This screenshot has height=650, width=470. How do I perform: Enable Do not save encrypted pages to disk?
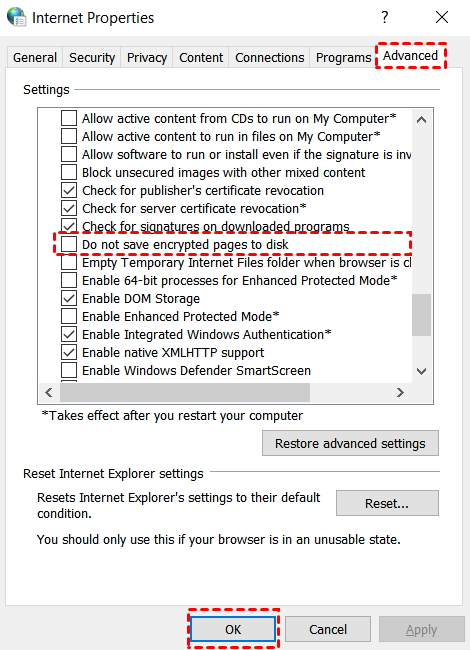pyautogui.click(x=69, y=244)
